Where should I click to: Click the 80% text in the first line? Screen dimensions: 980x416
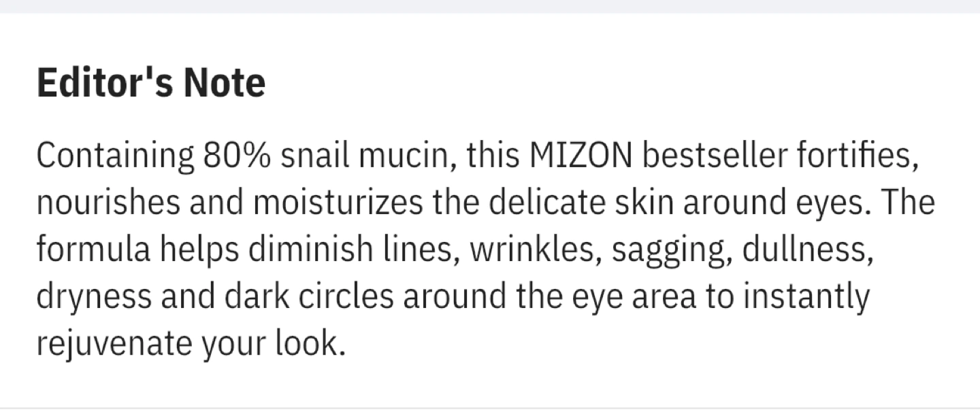pyautogui.click(x=238, y=156)
